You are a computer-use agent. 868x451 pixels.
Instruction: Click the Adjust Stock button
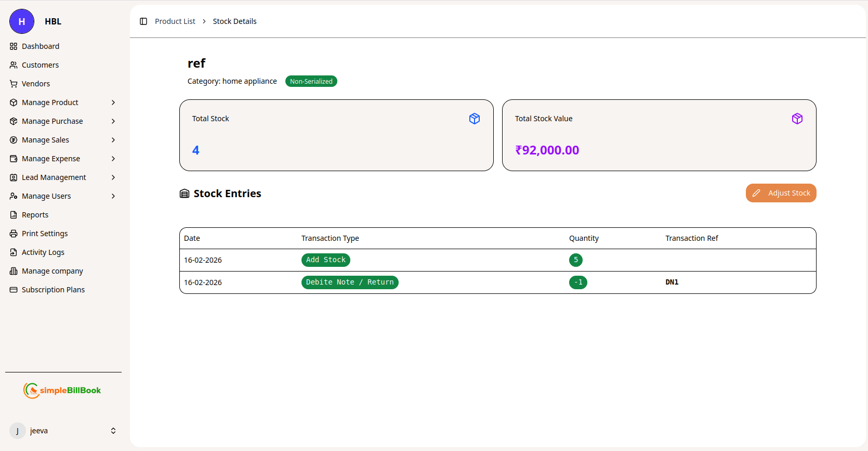point(781,193)
